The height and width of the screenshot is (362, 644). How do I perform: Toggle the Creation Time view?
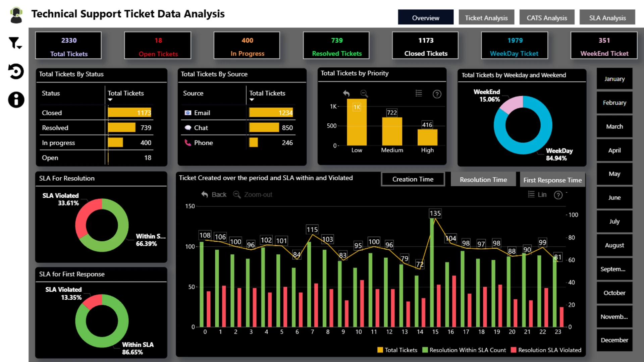point(413,179)
